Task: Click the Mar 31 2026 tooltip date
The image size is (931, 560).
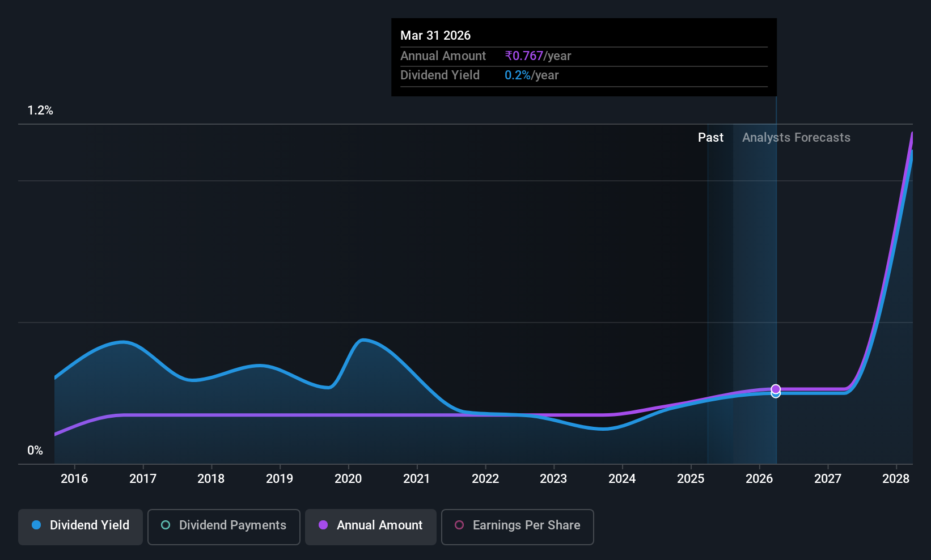Action: 435,36
